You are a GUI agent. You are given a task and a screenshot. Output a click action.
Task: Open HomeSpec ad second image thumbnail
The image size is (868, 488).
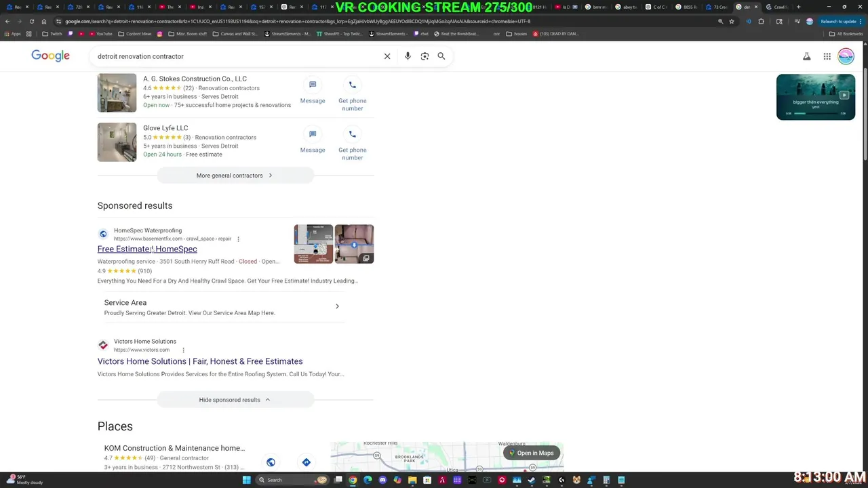[x=354, y=244]
